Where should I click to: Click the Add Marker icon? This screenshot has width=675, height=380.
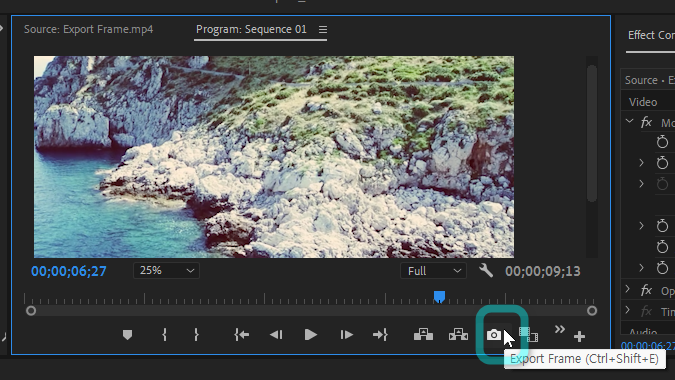pyautogui.click(x=127, y=335)
